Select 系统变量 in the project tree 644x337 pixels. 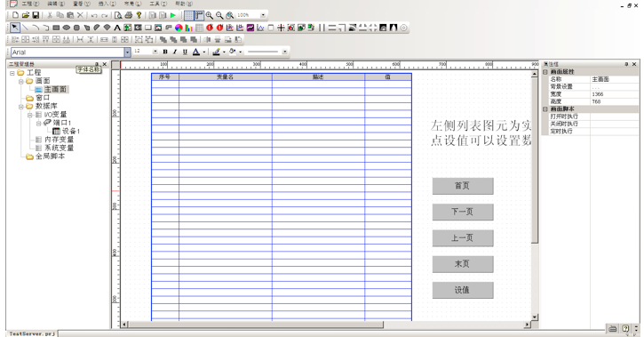click(x=60, y=148)
